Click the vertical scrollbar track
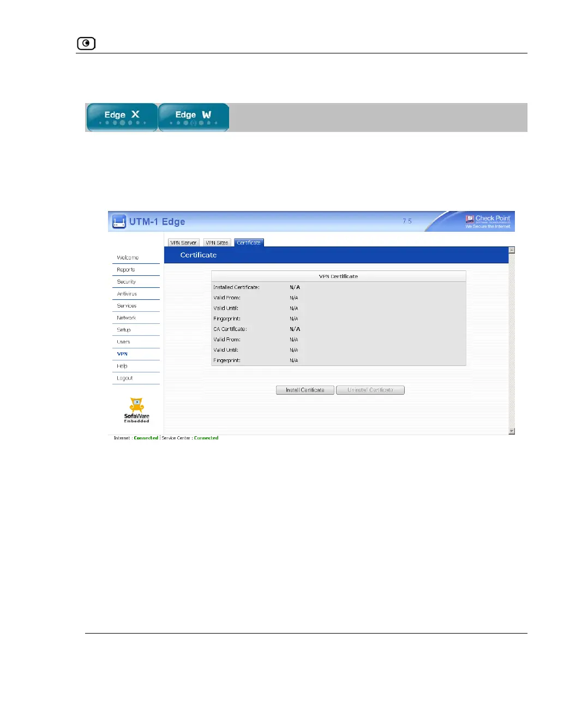Image resolution: width=588 pixels, height=711 pixels. coord(512,340)
